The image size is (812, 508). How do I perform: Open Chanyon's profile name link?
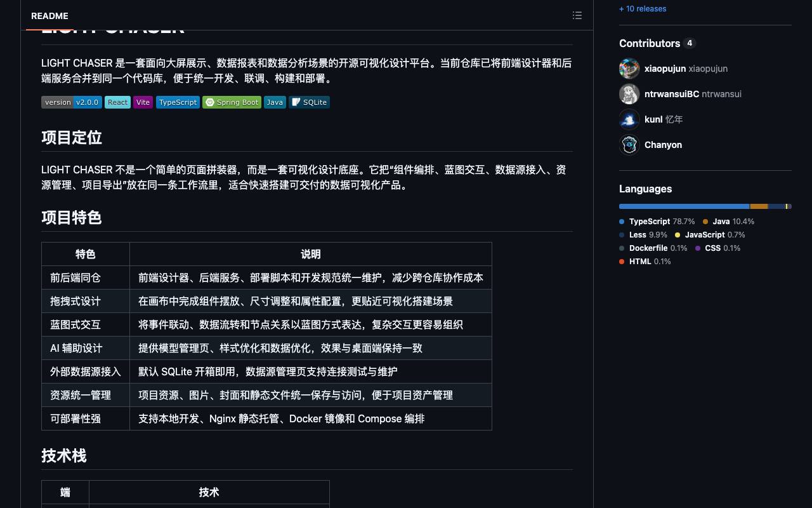pyautogui.click(x=663, y=145)
